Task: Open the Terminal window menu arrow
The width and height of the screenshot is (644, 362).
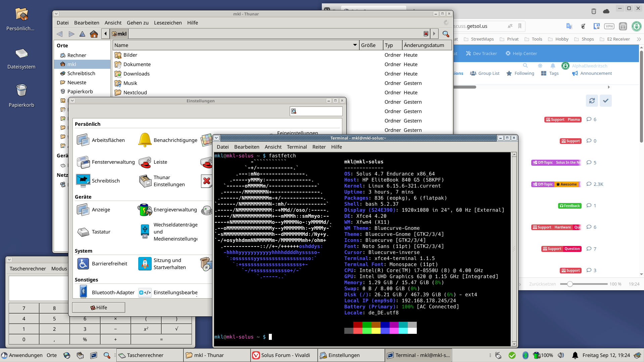Action: click(217, 138)
